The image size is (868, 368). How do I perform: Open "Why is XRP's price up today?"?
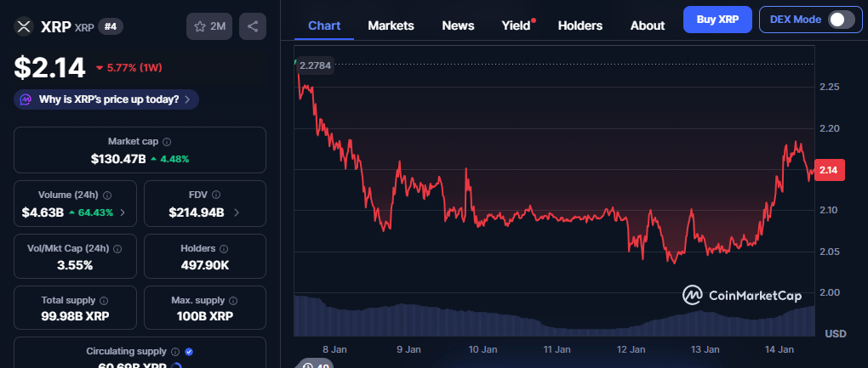tap(106, 99)
